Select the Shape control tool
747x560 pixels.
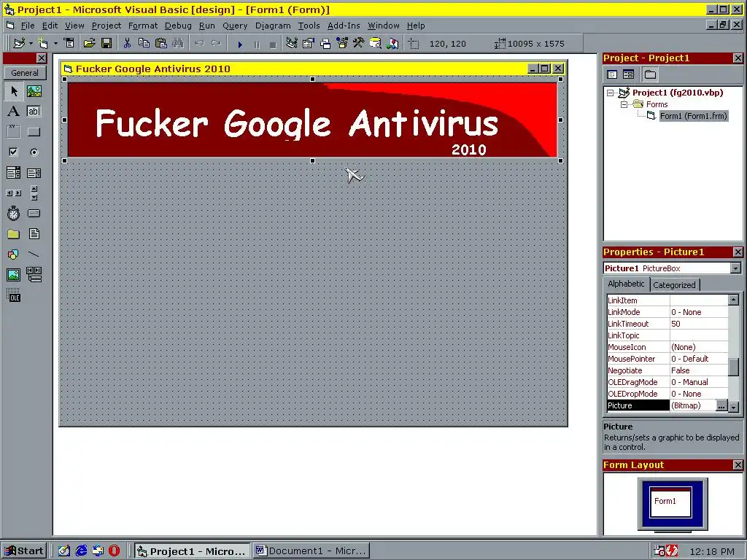tap(14, 254)
